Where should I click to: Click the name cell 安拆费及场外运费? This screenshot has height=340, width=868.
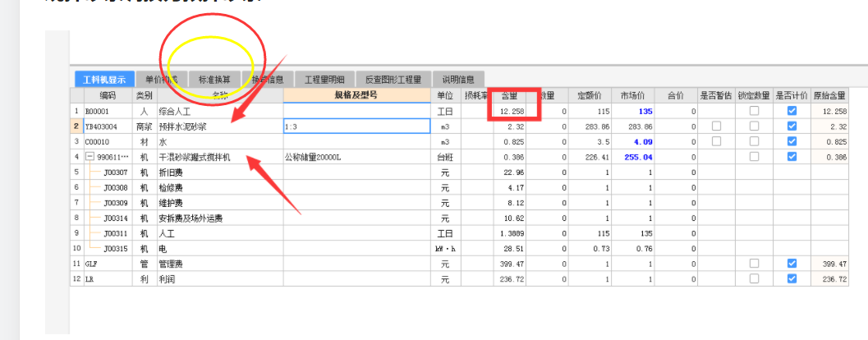(x=220, y=218)
